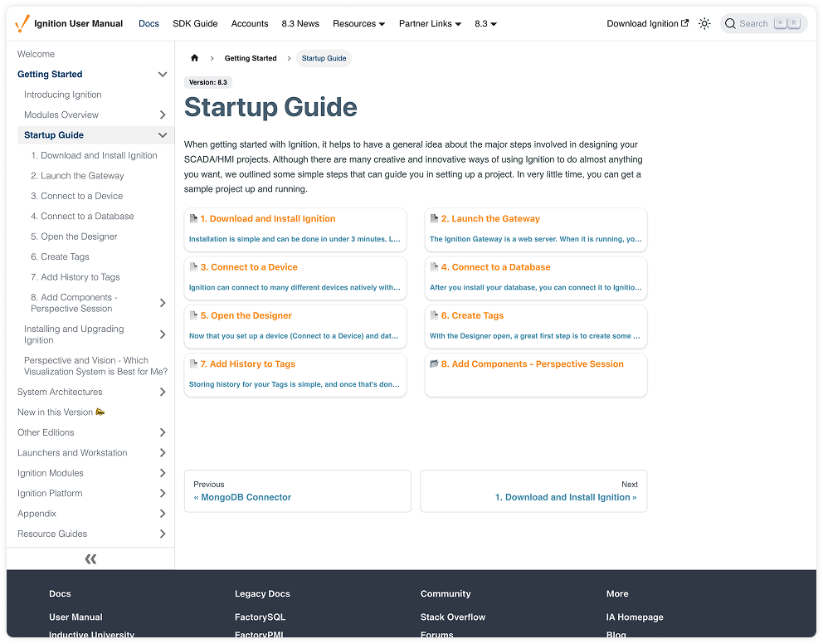Click the search magnifier icon
This screenshot has height=644, width=823.
point(730,23)
